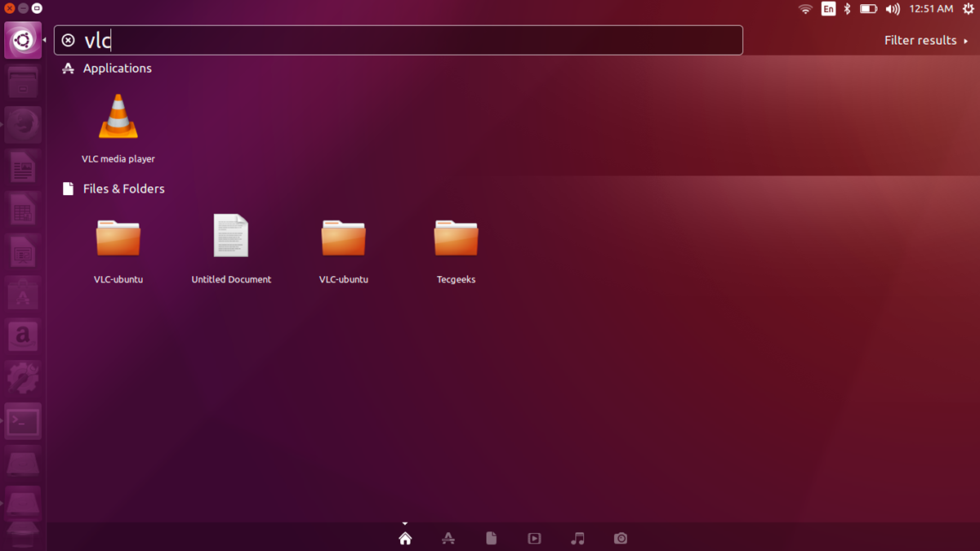Click inside the Dash search box containing vlc
980x551 pixels.
[x=399, y=40]
